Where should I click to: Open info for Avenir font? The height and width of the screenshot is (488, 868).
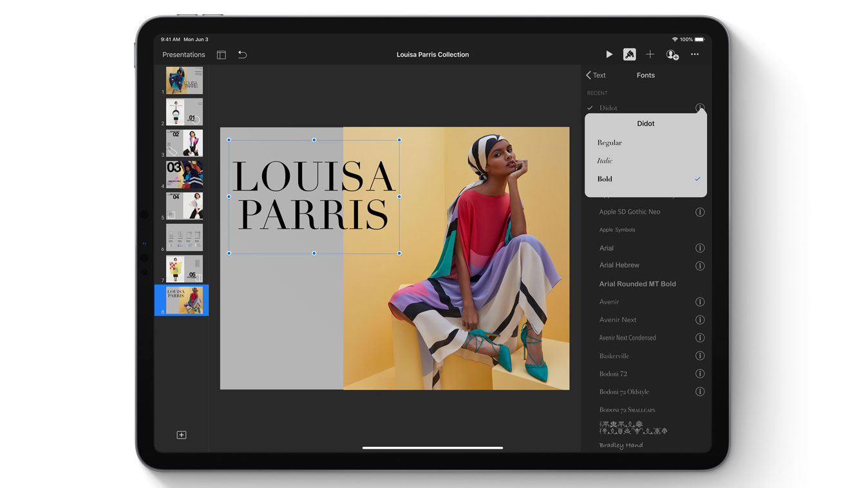(700, 302)
